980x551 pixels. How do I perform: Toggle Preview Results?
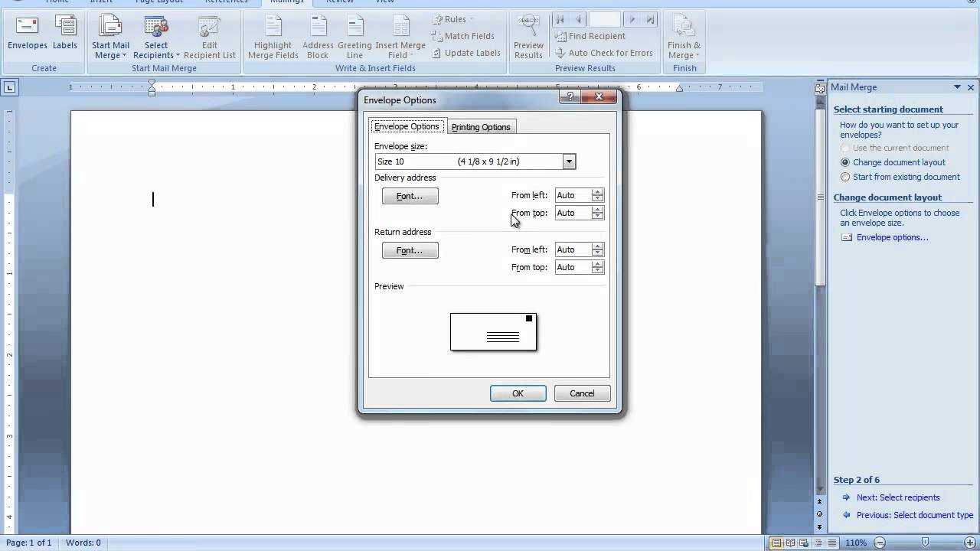528,37
